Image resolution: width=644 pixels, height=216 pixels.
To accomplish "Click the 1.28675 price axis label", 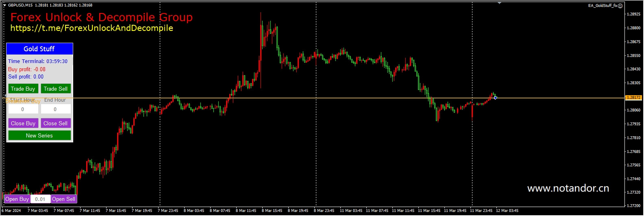I will tap(633, 42).
